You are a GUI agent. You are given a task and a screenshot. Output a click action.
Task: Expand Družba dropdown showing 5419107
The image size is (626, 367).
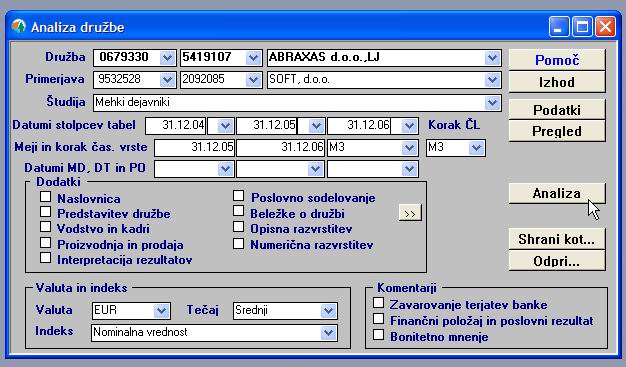[254, 58]
